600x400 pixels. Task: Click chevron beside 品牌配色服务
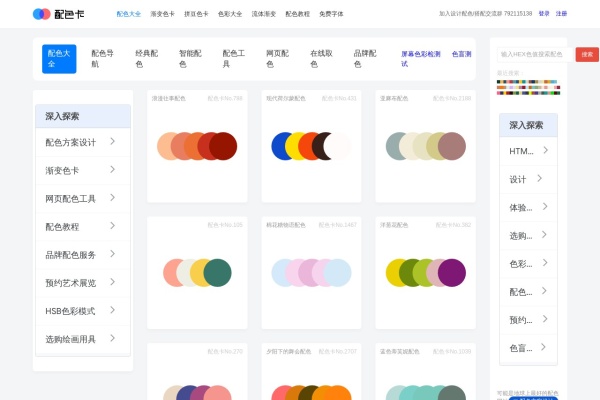coord(112,254)
